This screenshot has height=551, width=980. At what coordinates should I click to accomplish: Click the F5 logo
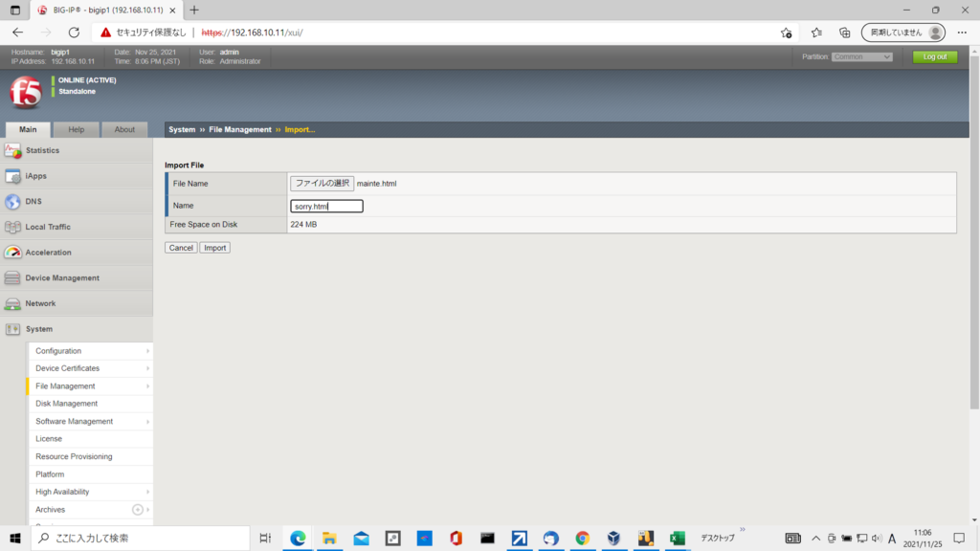[x=25, y=93]
